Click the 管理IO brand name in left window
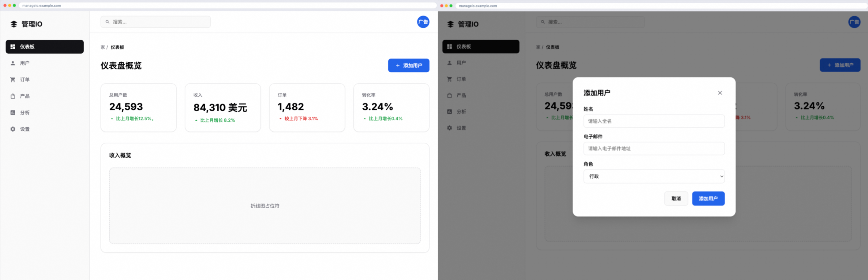 click(32, 24)
